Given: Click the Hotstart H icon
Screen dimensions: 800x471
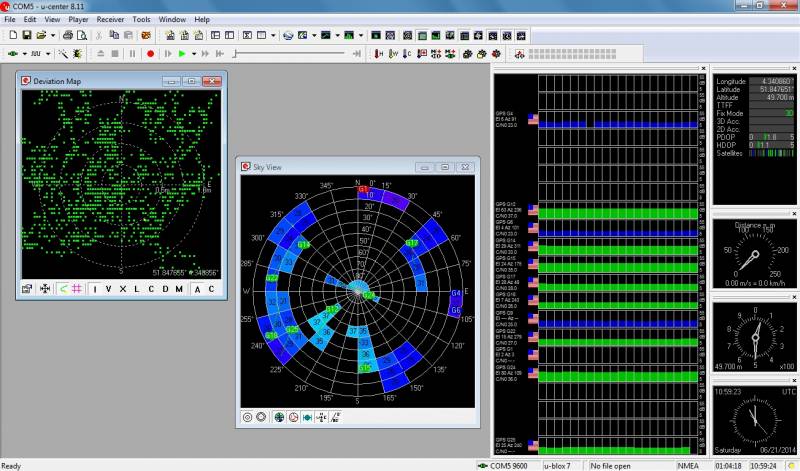Looking at the screenshot, I should (x=378, y=54).
